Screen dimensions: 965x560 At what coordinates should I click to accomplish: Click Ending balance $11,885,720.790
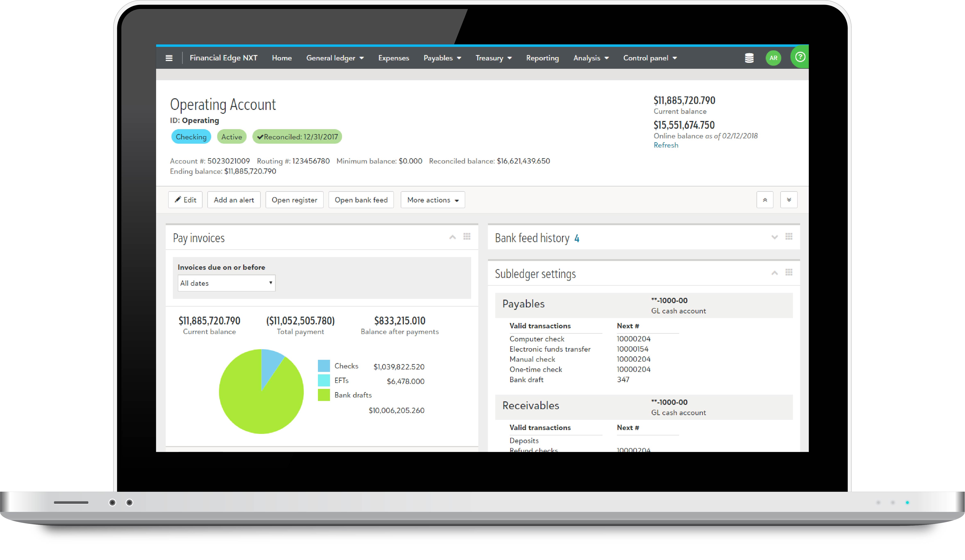pos(250,171)
